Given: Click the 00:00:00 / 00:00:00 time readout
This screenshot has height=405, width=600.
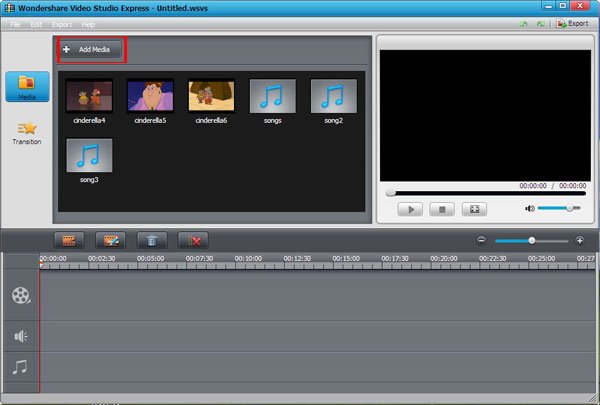Looking at the screenshot, I should [x=553, y=186].
